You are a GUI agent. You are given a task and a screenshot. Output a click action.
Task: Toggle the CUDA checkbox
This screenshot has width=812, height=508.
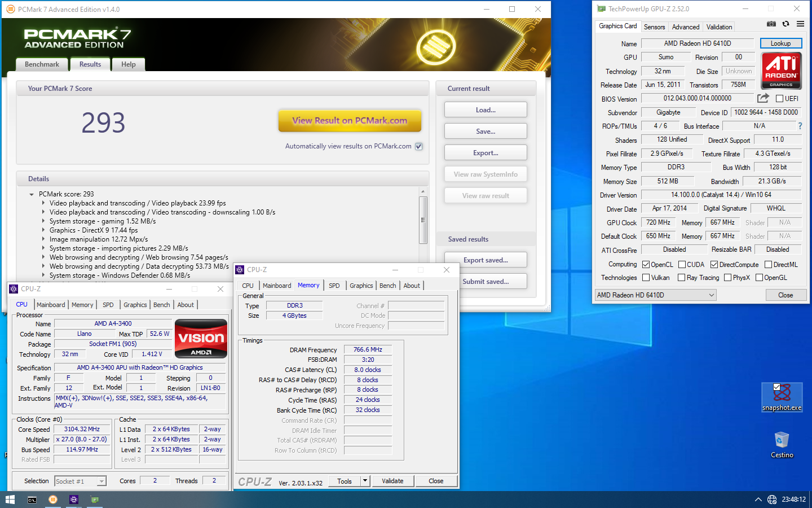point(682,264)
